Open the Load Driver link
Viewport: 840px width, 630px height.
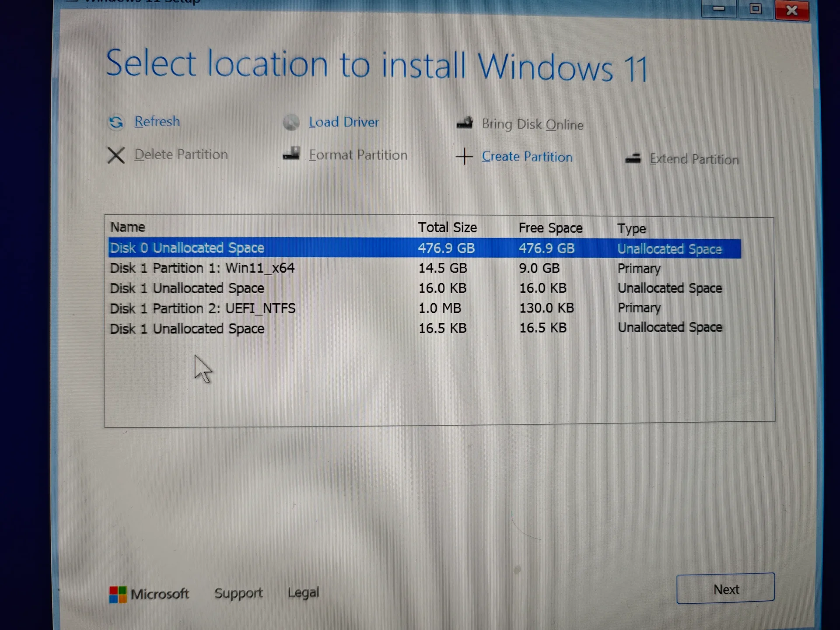coord(344,122)
